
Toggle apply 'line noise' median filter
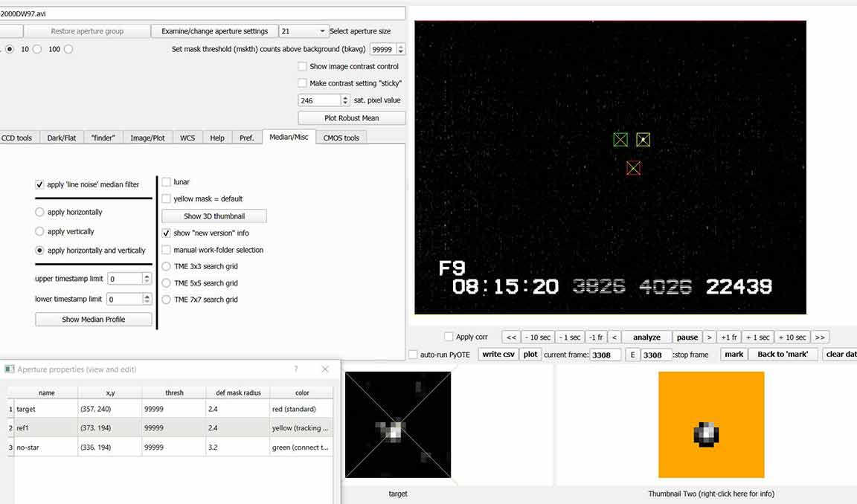click(x=39, y=184)
